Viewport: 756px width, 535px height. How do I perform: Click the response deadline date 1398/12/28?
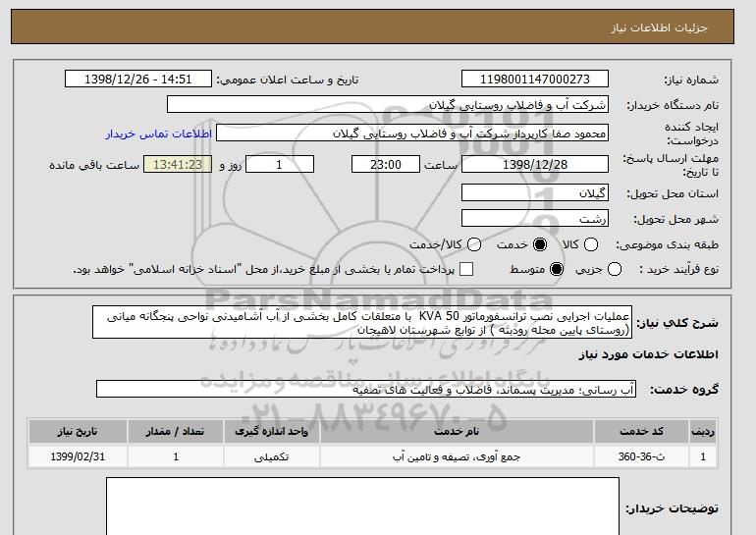tap(535, 164)
